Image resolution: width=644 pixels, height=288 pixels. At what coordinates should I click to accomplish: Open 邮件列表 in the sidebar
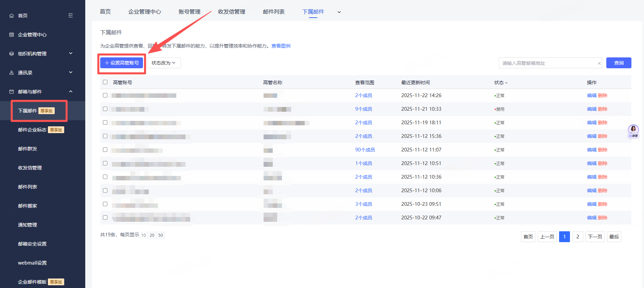point(28,187)
